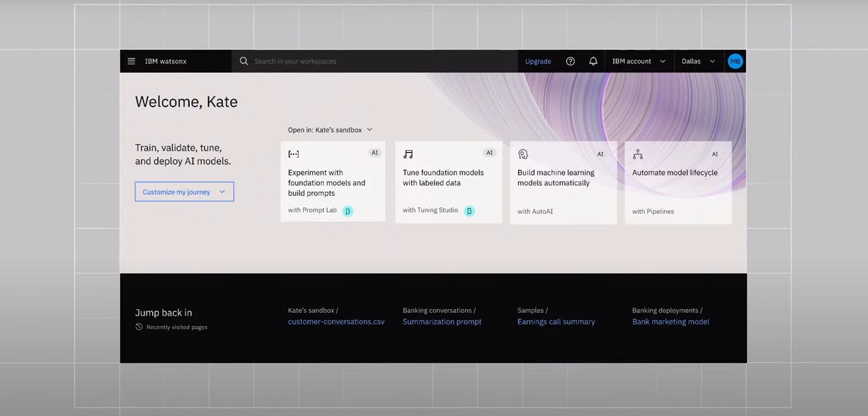The image size is (868, 416).
Task: Open the Summarization prompt link
Action: point(442,322)
